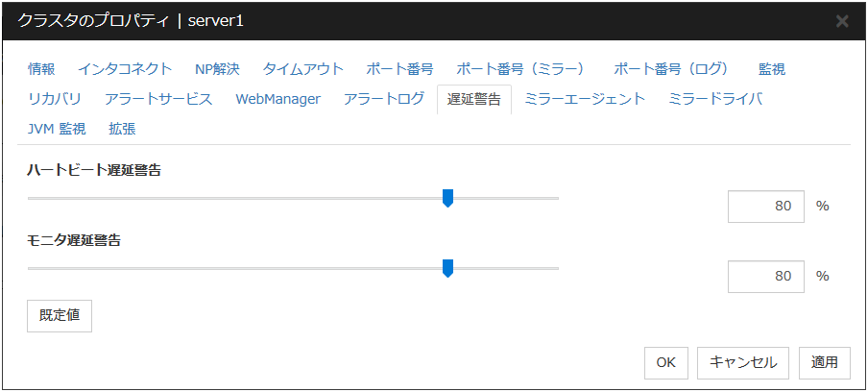The width and height of the screenshot is (868, 392).
Task: Select the NP解決 tab
Action: [x=217, y=69]
